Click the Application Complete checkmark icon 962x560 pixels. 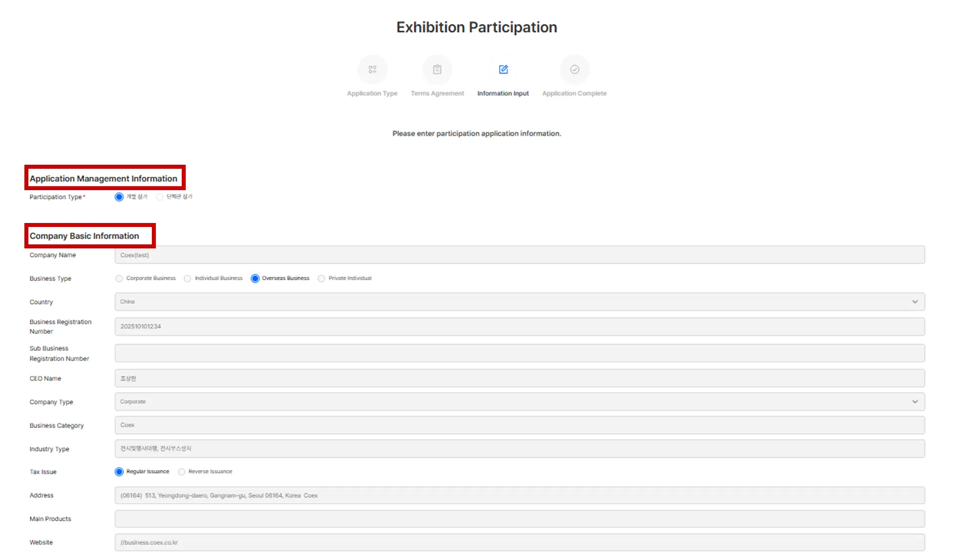[x=574, y=70]
